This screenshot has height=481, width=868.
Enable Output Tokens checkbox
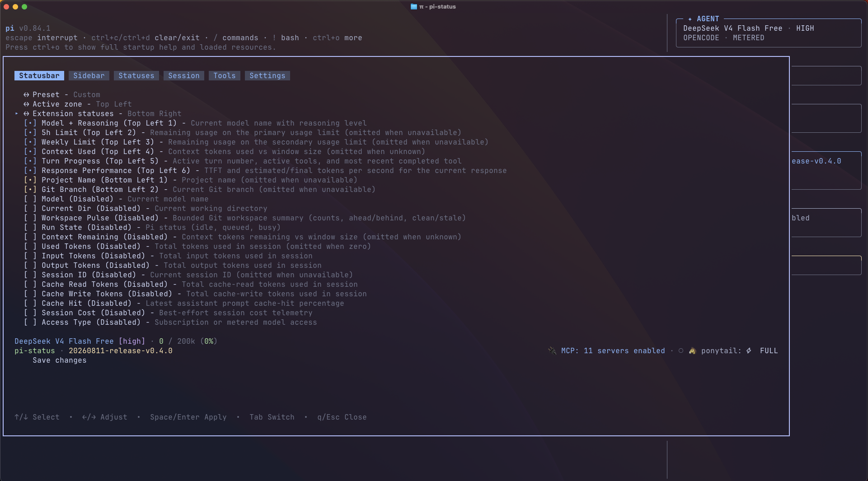(x=30, y=266)
